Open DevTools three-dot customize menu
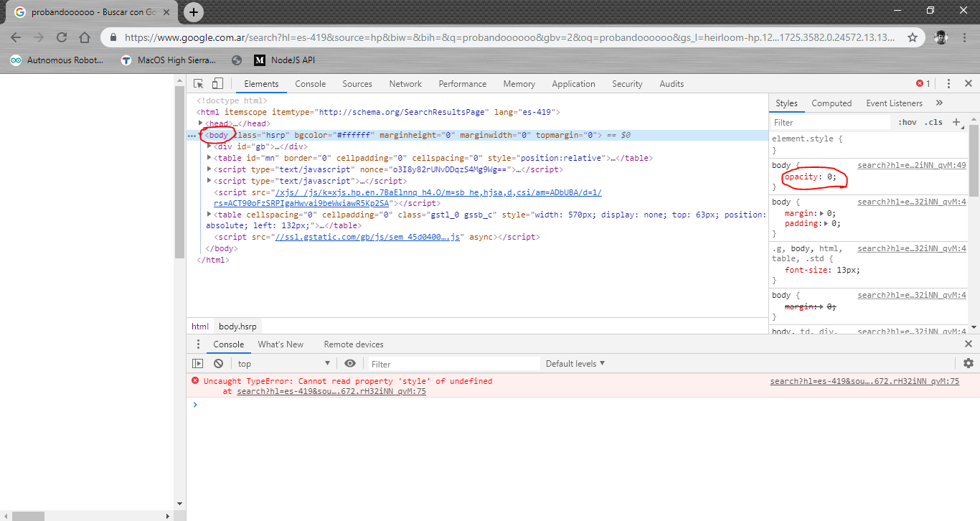 click(x=948, y=84)
